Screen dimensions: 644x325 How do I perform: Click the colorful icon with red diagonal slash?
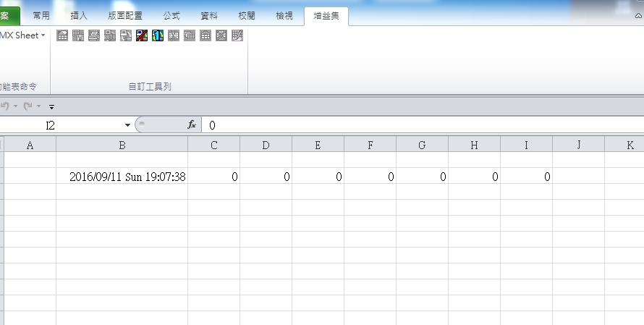click(x=142, y=35)
